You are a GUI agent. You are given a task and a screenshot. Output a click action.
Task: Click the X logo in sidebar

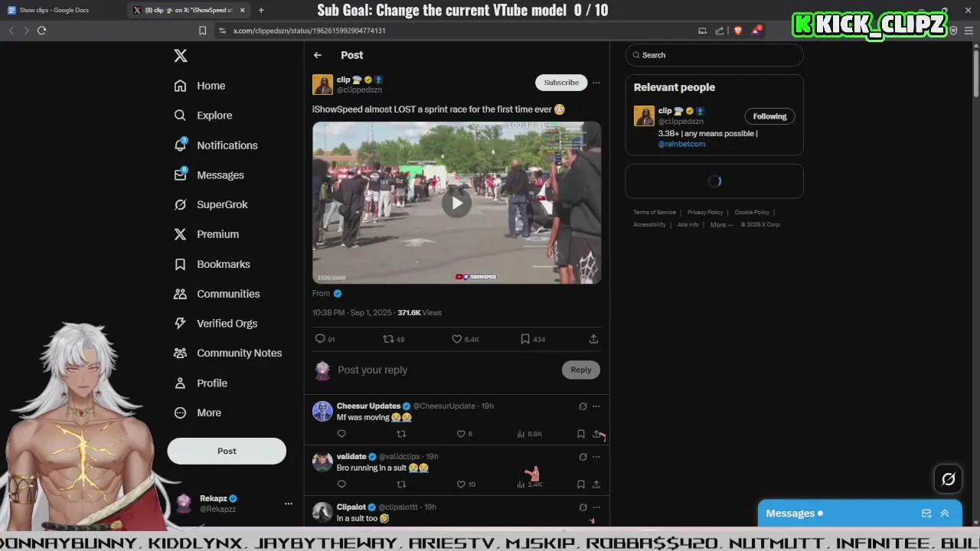pos(180,55)
